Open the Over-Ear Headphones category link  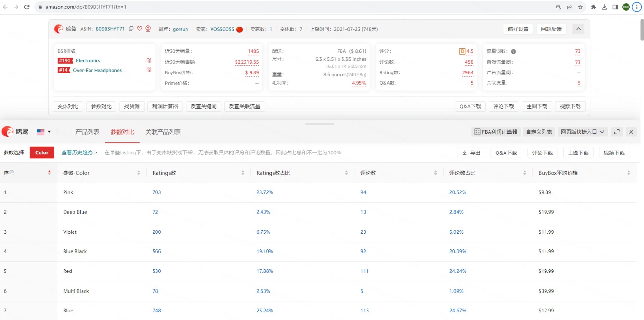pos(97,70)
